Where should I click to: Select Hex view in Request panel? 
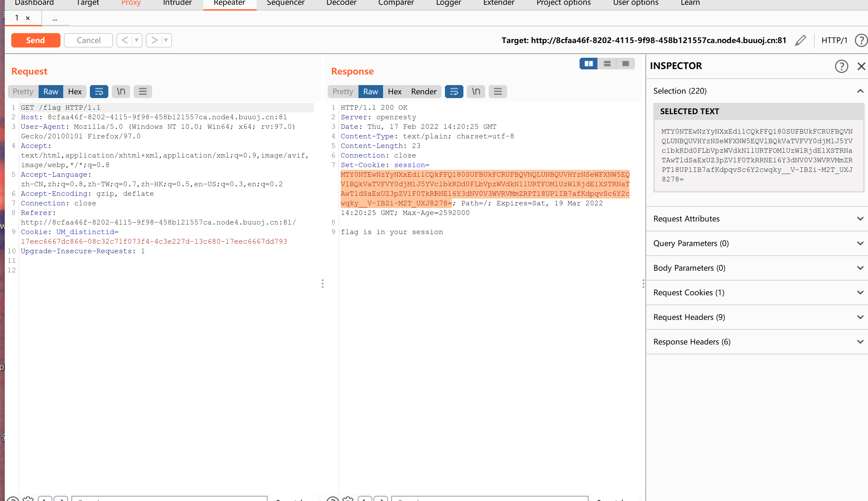(74, 92)
